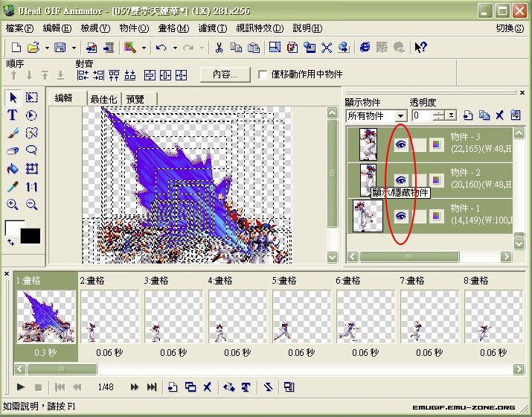
Task: Click the Undo arrow icon
Action: click(161, 48)
